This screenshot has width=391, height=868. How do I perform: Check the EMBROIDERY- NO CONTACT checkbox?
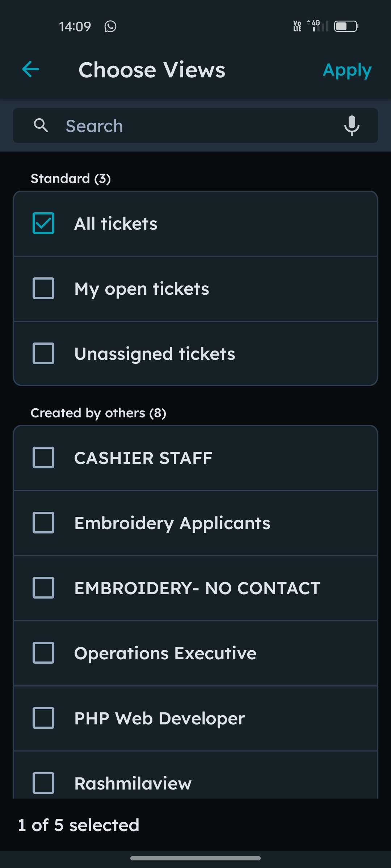click(x=43, y=588)
